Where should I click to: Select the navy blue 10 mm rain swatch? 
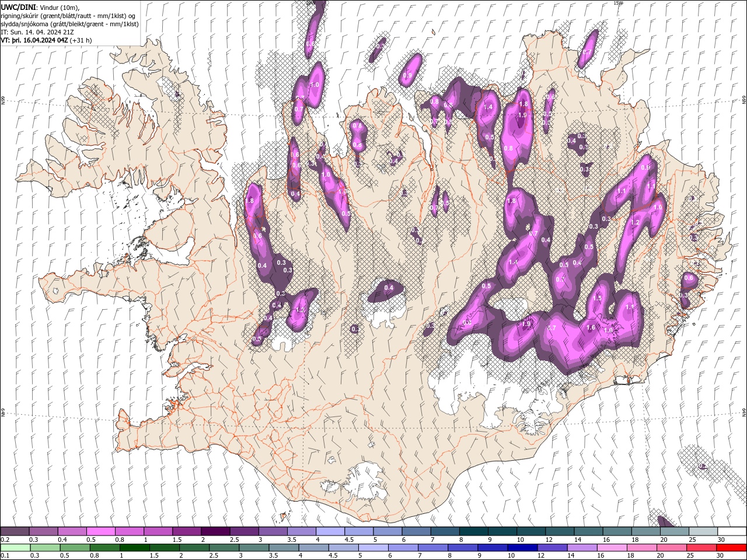[522, 548]
